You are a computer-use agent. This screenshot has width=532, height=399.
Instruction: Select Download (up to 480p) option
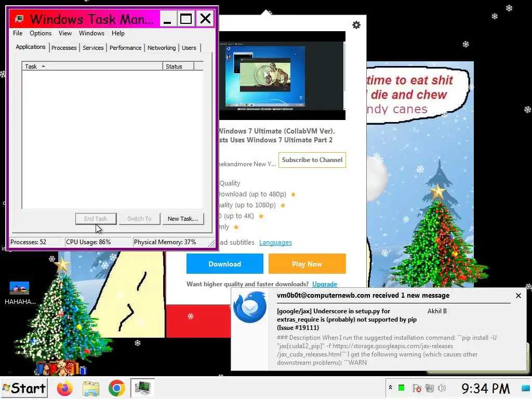coord(252,194)
